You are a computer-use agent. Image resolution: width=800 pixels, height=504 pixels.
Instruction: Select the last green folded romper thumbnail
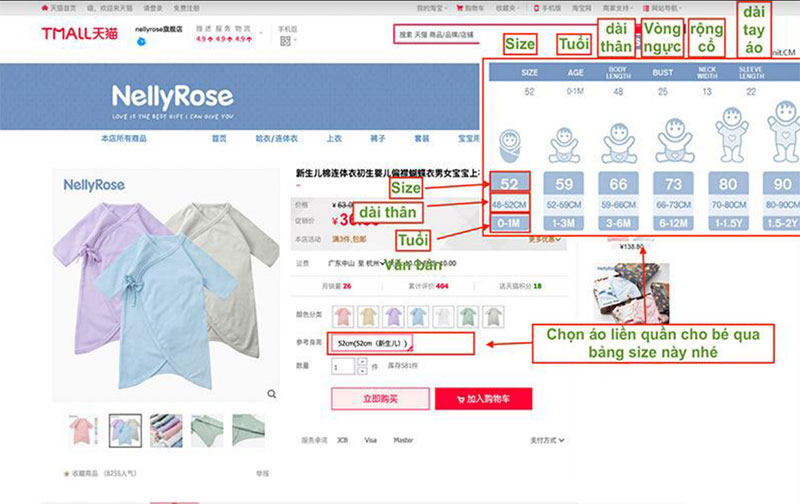248,431
